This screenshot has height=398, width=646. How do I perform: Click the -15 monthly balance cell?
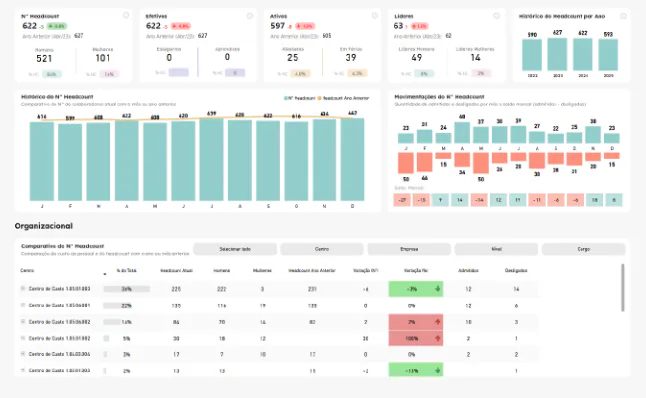(x=421, y=200)
